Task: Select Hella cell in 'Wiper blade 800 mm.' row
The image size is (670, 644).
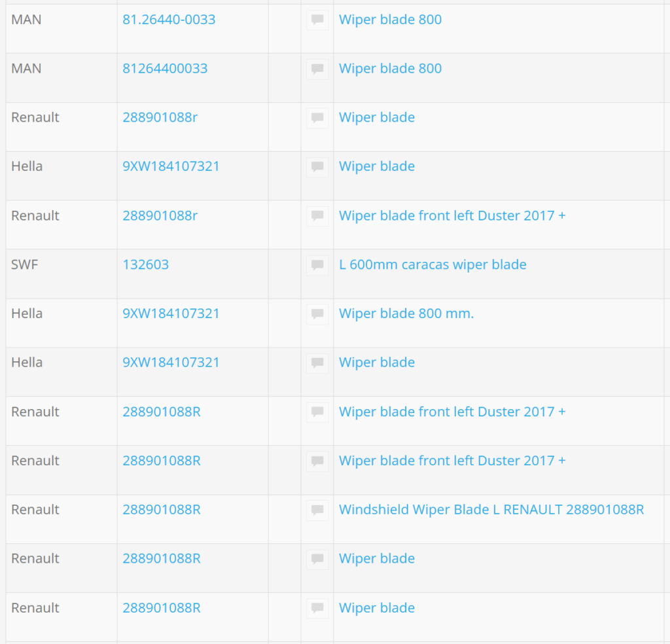Action: pyautogui.click(x=61, y=323)
